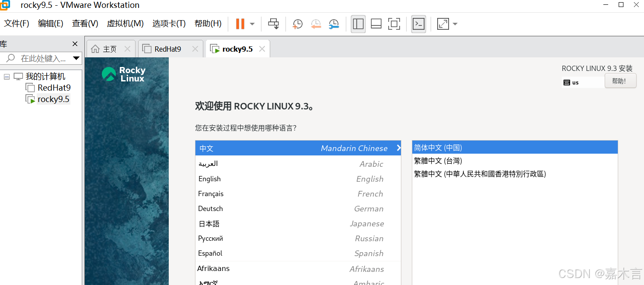Open the power options dropdown arrow beside Pause
This screenshot has height=285, width=644.
(252, 24)
